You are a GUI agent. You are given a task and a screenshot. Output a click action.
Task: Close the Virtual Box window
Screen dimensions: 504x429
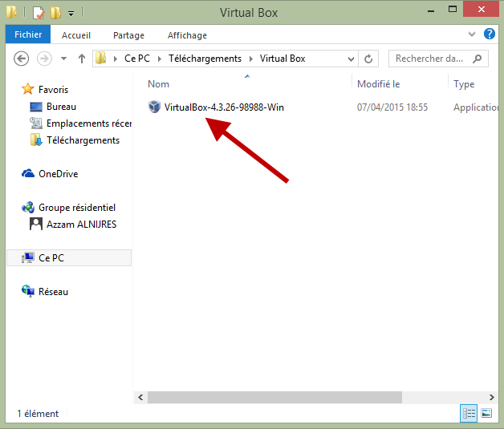point(482,10)
